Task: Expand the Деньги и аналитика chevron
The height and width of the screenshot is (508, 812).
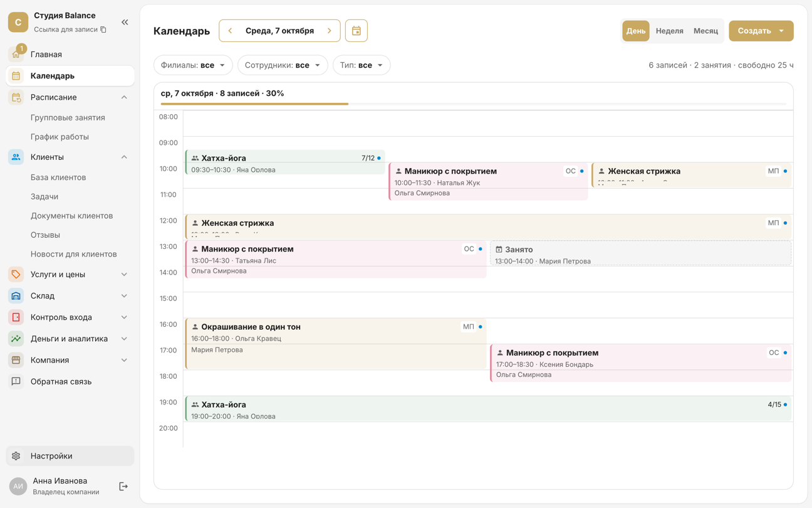Action: coord(124,339)
